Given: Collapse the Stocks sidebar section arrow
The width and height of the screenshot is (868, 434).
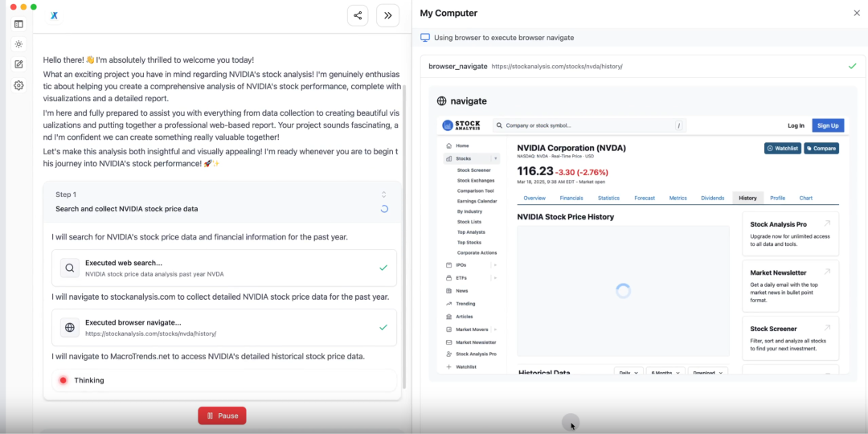Looking at the screenshot, I should coord(495,159).
